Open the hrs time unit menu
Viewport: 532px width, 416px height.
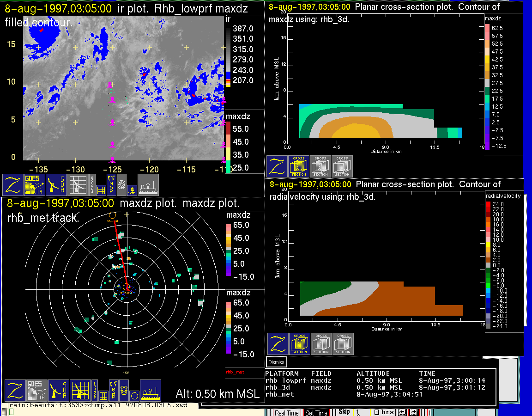pyautogui.click(x=386, y=412)
